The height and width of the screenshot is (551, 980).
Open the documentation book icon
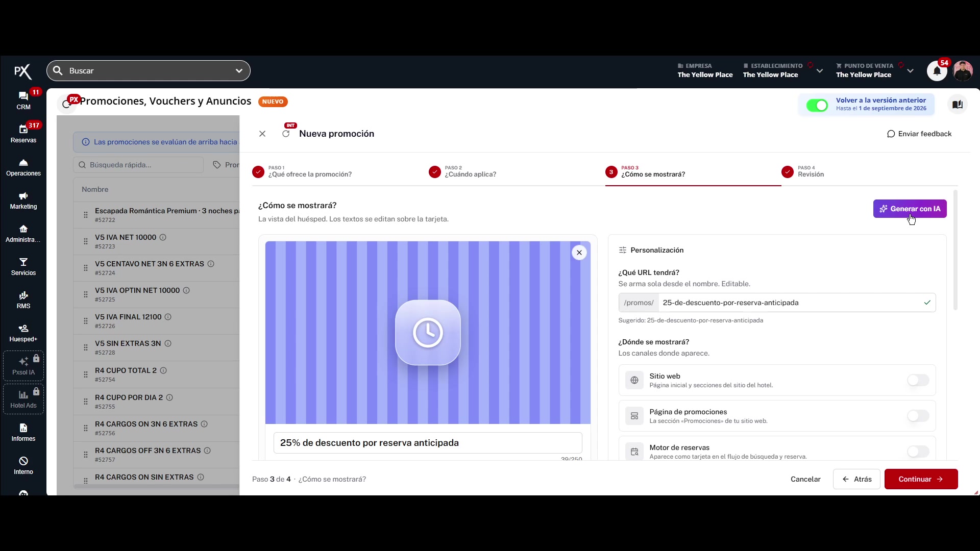[x=958, y=104]
